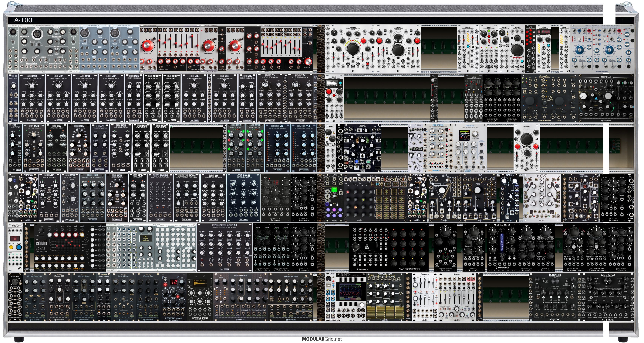Turn the Sinfonion Degree knob
The width and height of the screenshot is (644, 343).
click(x=150, y=229)
